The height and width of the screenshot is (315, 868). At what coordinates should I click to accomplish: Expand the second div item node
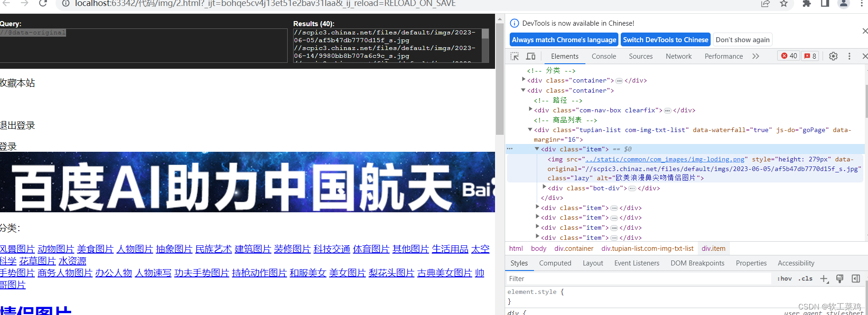click(x=537, y=207)
